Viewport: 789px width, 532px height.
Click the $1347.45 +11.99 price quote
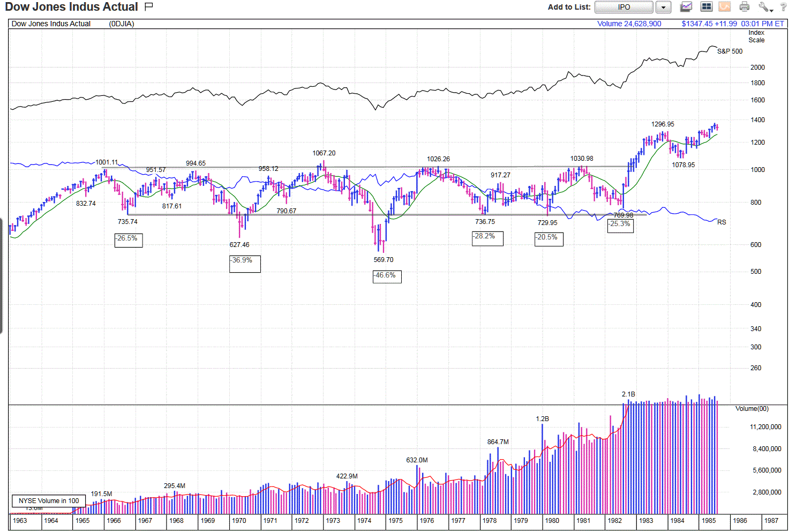tap(709, 24)
